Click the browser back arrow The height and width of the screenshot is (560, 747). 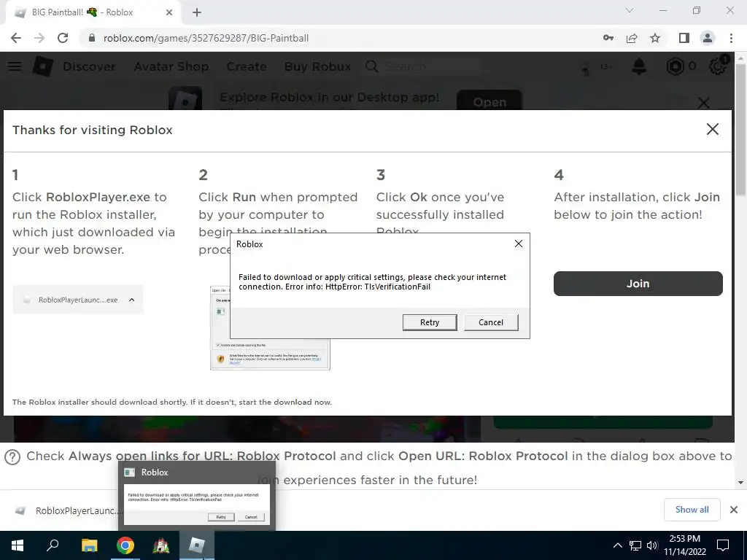pyautogui.click(x=16, y=38)
